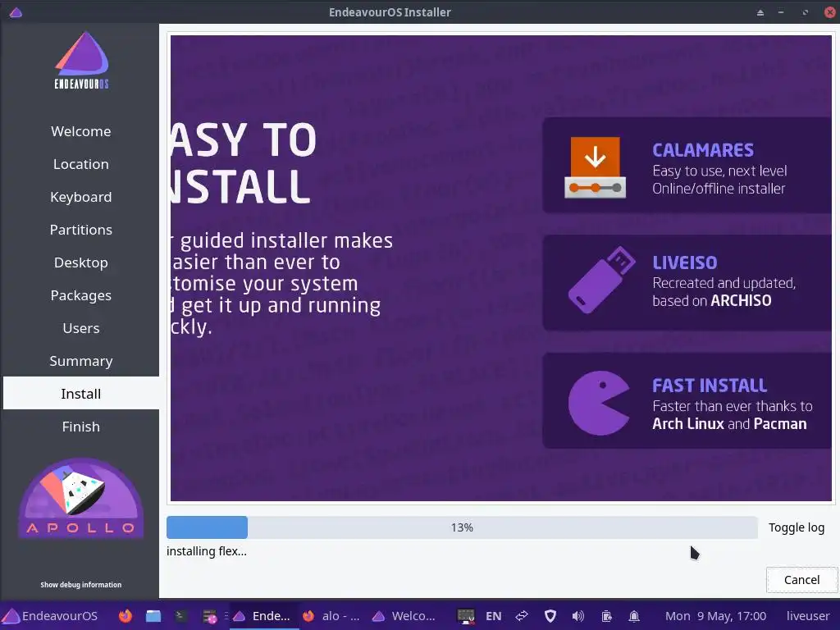The image size is (840, 630).
Task: Open the liveuser session menu
Action: click(808, 616)
